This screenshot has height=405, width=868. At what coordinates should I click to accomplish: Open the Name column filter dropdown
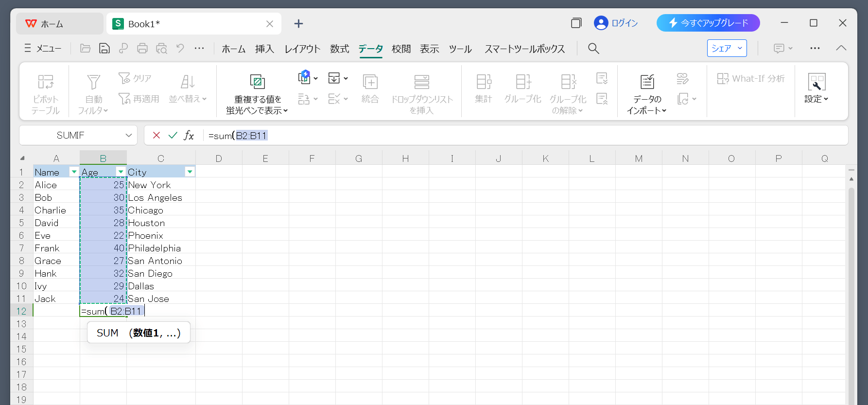pyautogui.click(x=74, y=172)
